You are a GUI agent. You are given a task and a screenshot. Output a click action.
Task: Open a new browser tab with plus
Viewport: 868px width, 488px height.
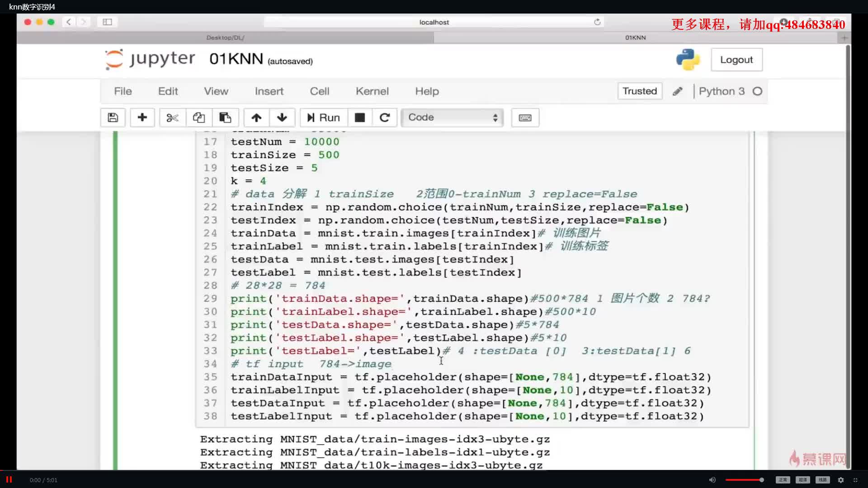pos(844,38)
